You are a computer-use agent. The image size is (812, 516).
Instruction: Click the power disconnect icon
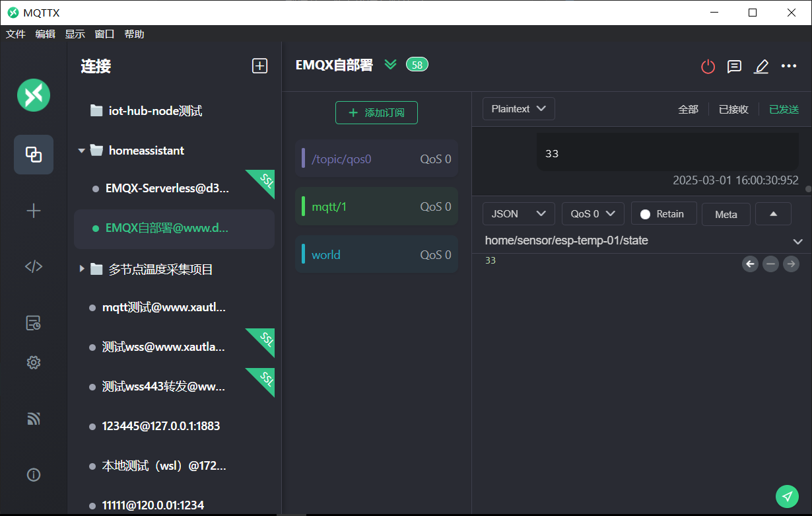click(708, 67)
